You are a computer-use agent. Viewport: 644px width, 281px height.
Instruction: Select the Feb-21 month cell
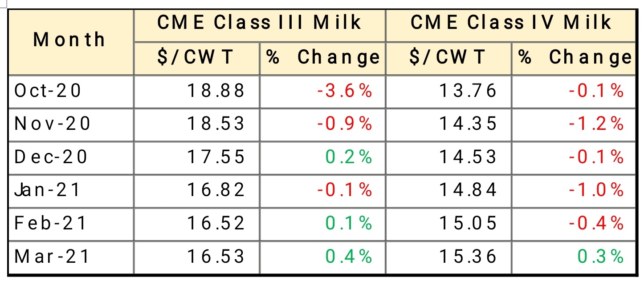point(50,223)
